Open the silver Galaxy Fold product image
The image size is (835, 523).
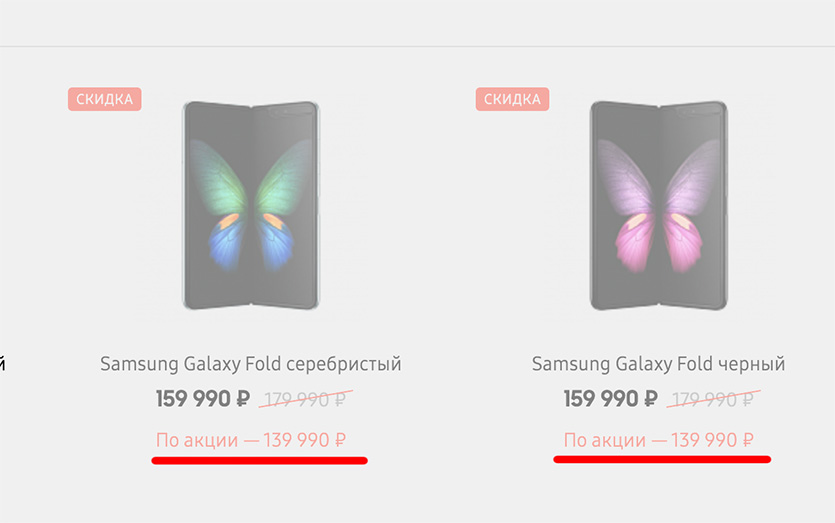(250, 205)
